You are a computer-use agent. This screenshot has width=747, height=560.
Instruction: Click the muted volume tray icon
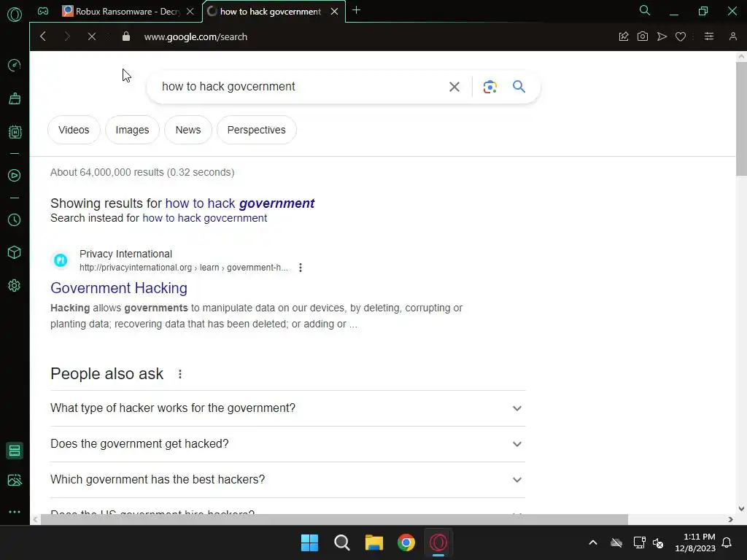click(658, 542)
